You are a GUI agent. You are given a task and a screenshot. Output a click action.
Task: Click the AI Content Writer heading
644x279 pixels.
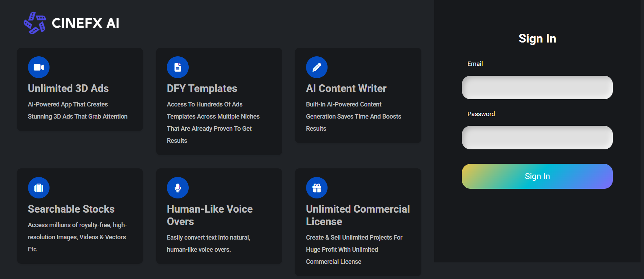point(346,89)
